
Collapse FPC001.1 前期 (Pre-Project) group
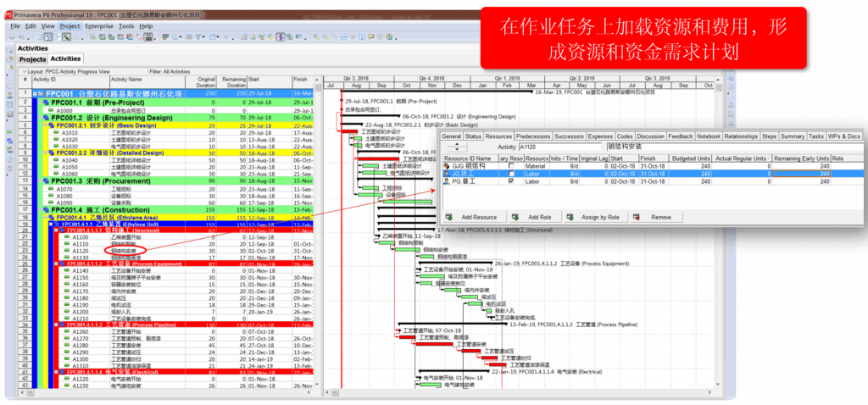(x=40, y=103)
